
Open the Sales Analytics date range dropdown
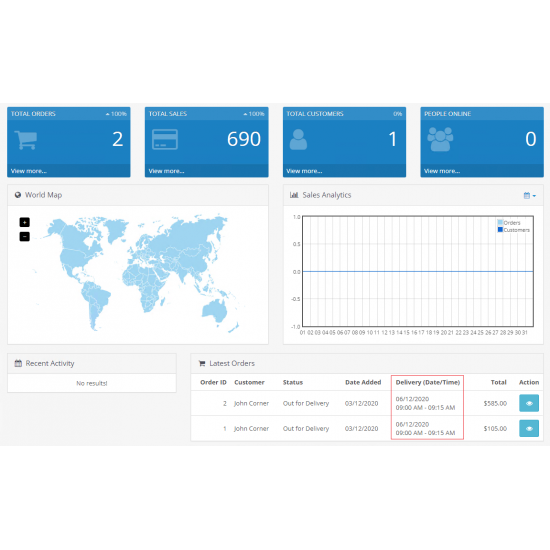click(530, 196)
